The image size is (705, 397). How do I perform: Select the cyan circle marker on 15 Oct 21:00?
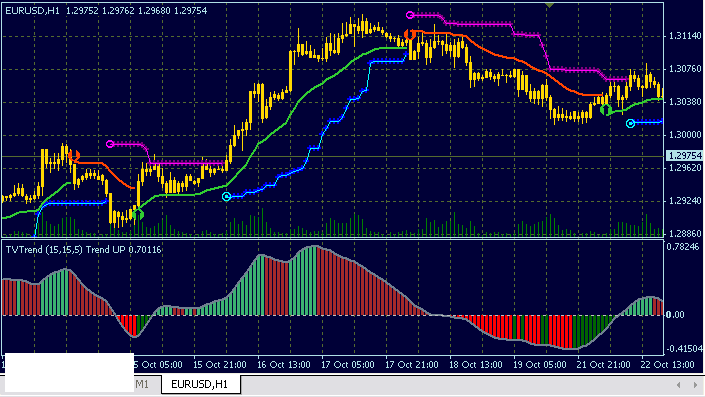227,196
